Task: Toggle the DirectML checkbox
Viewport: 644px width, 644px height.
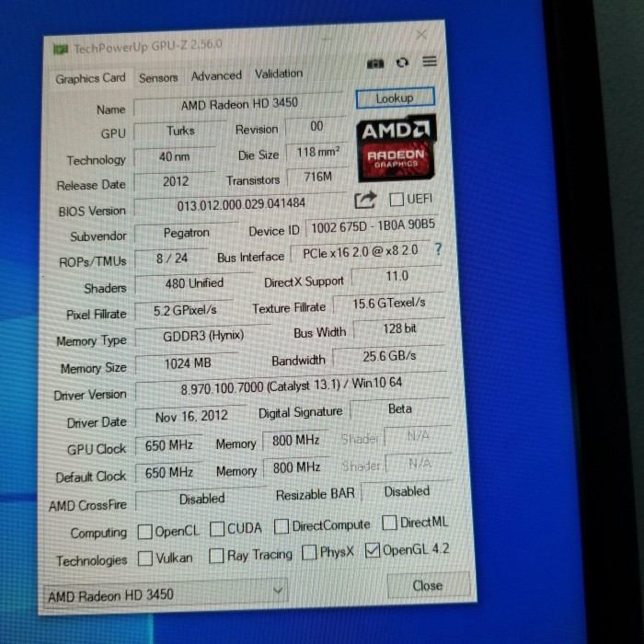Action: tap(389, 523)
